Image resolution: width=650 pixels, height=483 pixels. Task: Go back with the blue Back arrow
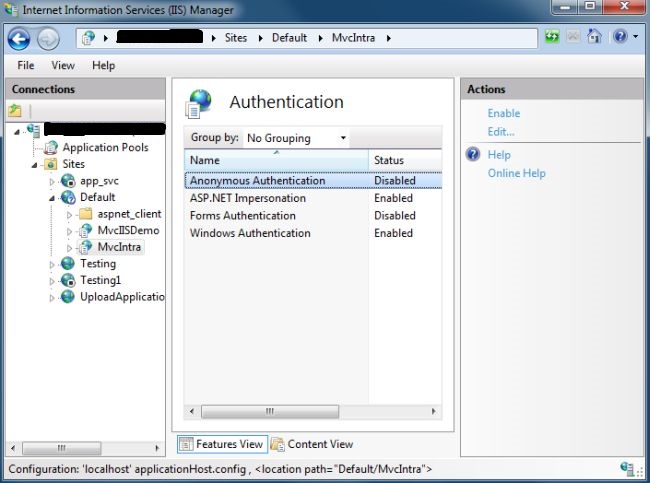click(x=19, y=39)
